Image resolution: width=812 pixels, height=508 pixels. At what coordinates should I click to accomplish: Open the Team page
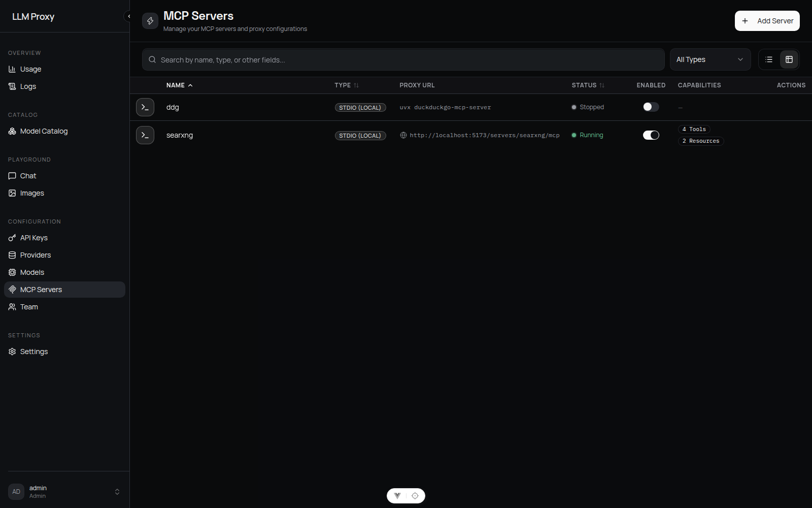click(64, 307)
